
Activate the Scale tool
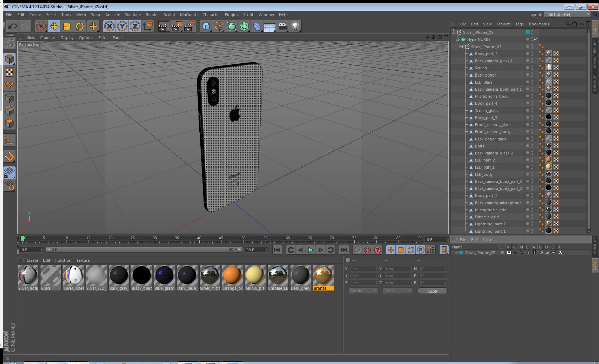(67, 26)
